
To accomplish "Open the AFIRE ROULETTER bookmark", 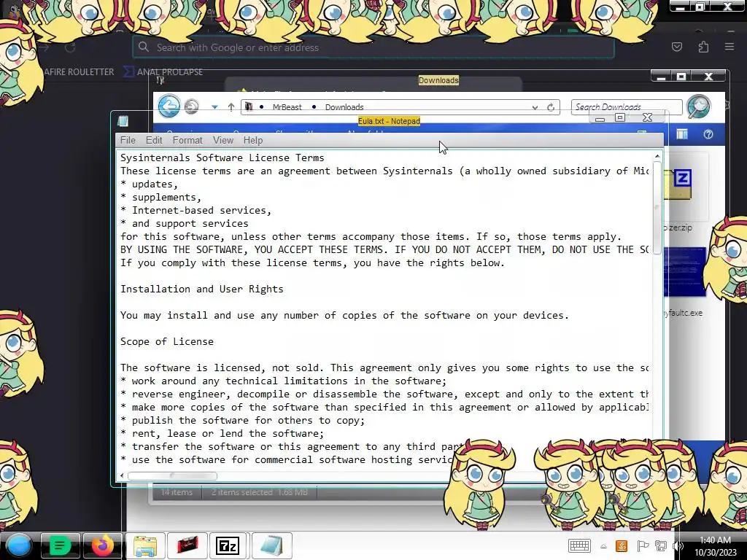I will point(79,72).
